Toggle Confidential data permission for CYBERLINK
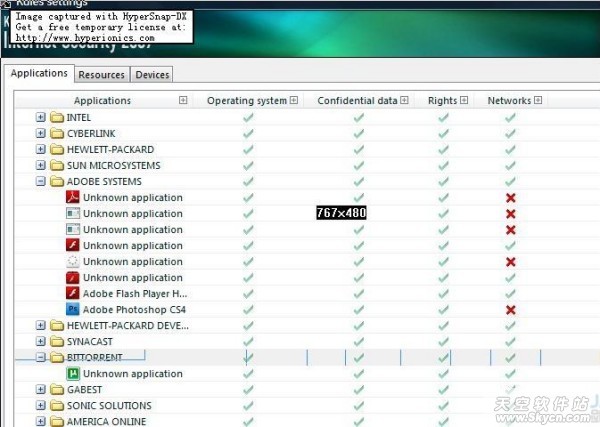This screenshot has height=427, width=600. (x=359, y=134)
